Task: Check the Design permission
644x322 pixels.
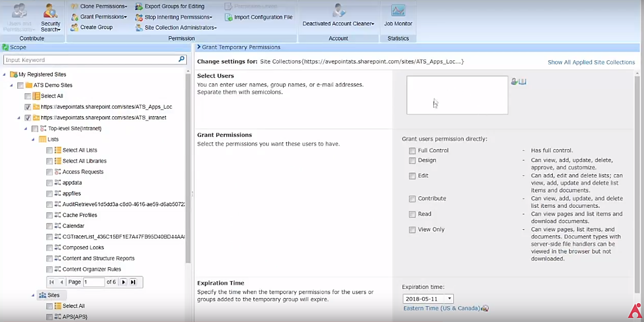Action: pyautogui.click(x=412, y=161)
